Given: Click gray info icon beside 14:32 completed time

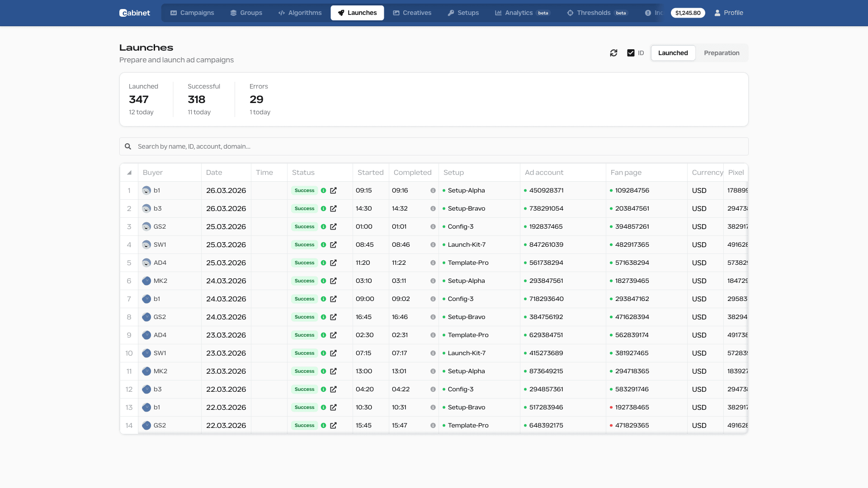Looking at the screenshot, I should click(x=433, y=209).
